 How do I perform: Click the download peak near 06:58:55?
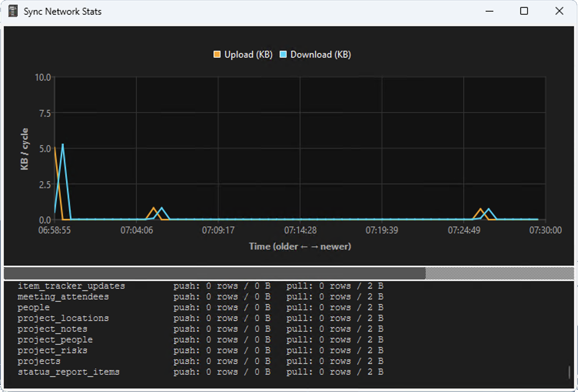63,144
